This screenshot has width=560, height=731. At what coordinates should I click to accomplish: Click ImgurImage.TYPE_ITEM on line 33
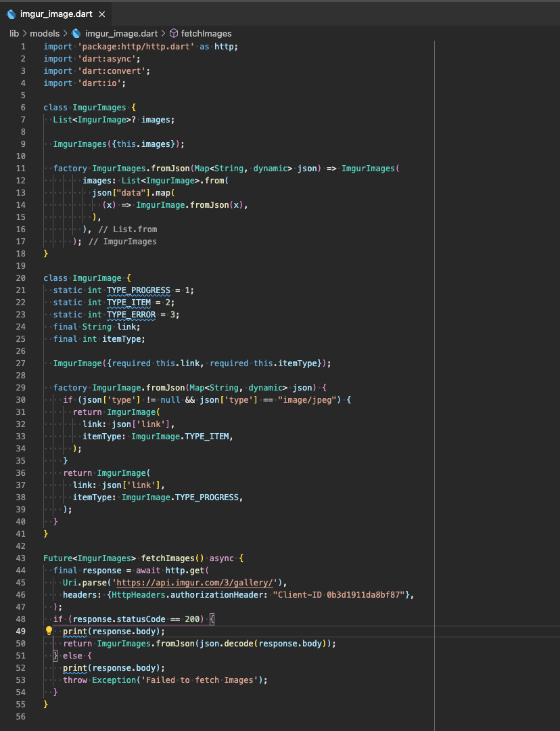[181, 437]
